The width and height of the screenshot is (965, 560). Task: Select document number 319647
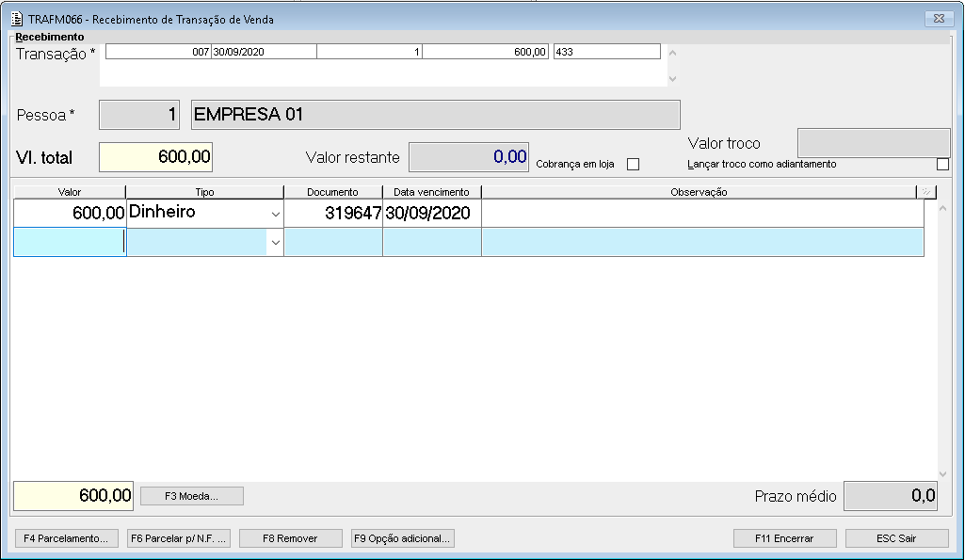click(x=333, y=214)
